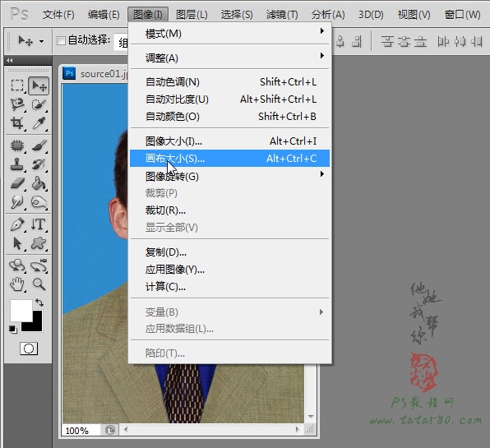Select the Quick Selection tool

[39, 104]
